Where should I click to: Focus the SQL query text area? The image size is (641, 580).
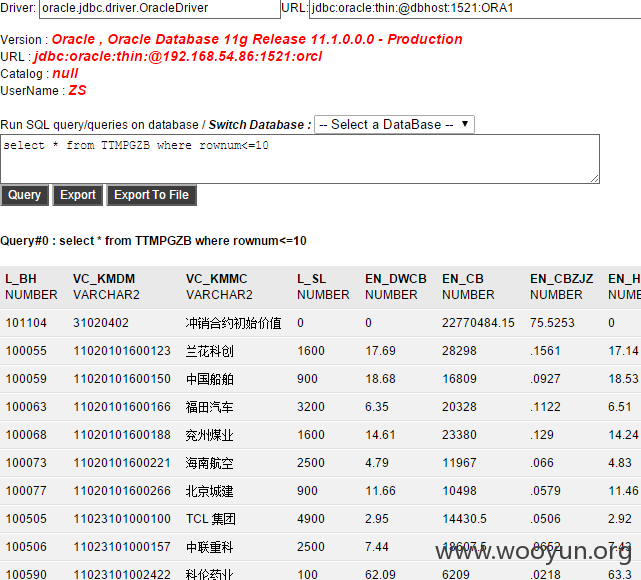coord(300,159)
